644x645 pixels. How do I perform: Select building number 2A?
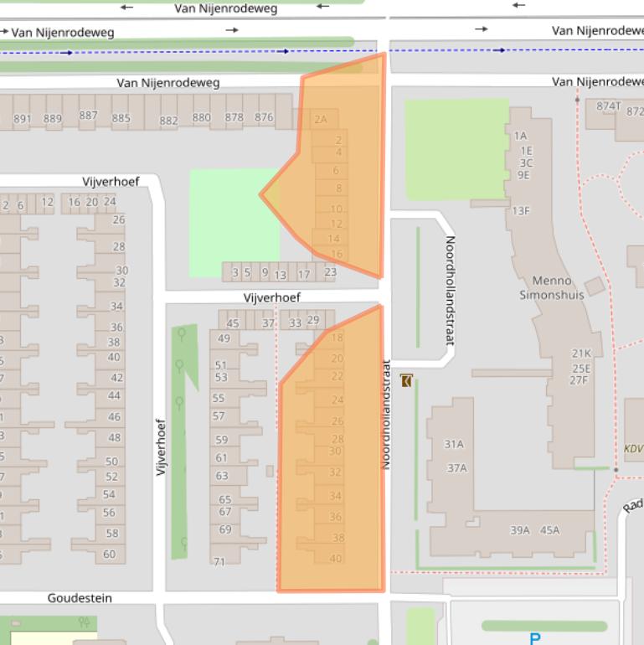321,120
